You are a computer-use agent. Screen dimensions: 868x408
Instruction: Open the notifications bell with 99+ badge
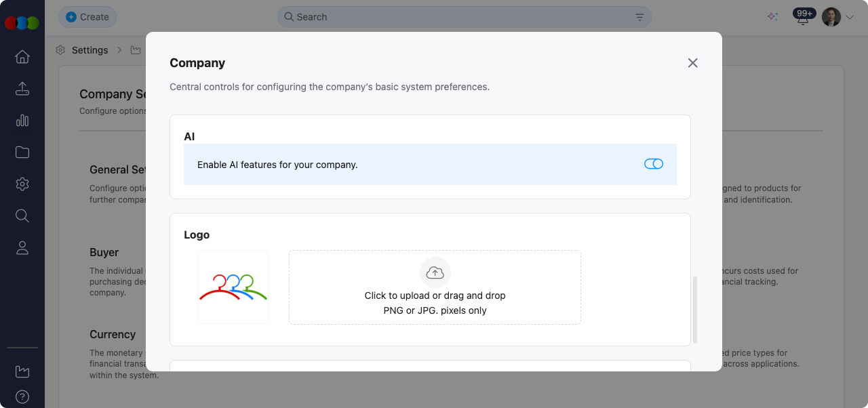[803, 18]
